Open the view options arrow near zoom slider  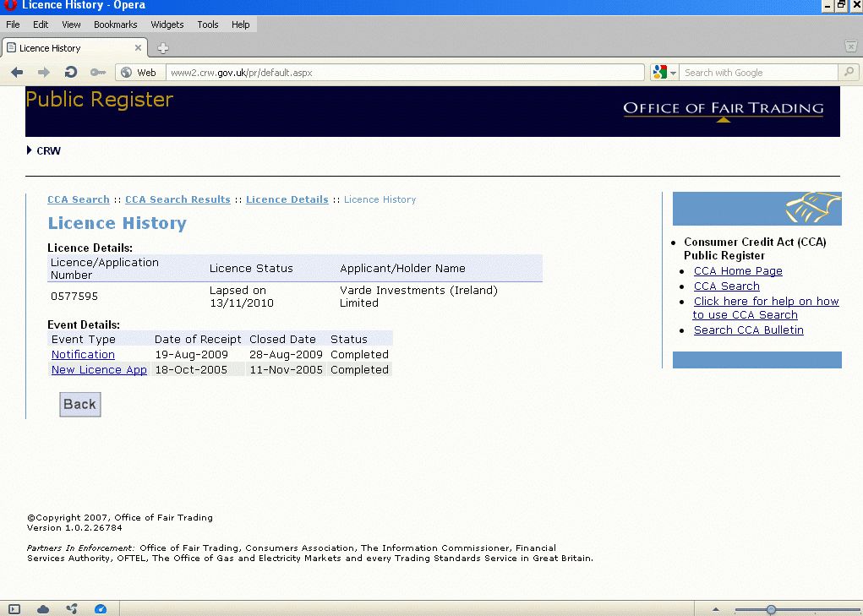pyautogui.click(x=715, y=609)
